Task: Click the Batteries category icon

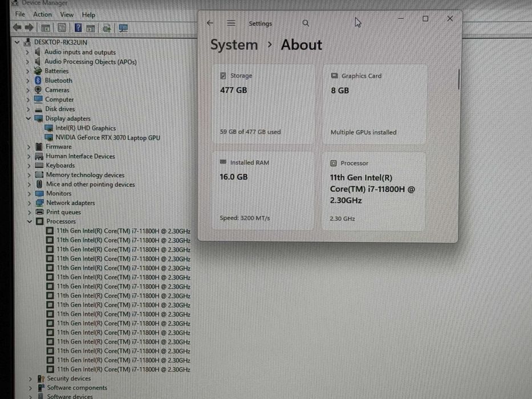Action: click(x=38, y=71)
